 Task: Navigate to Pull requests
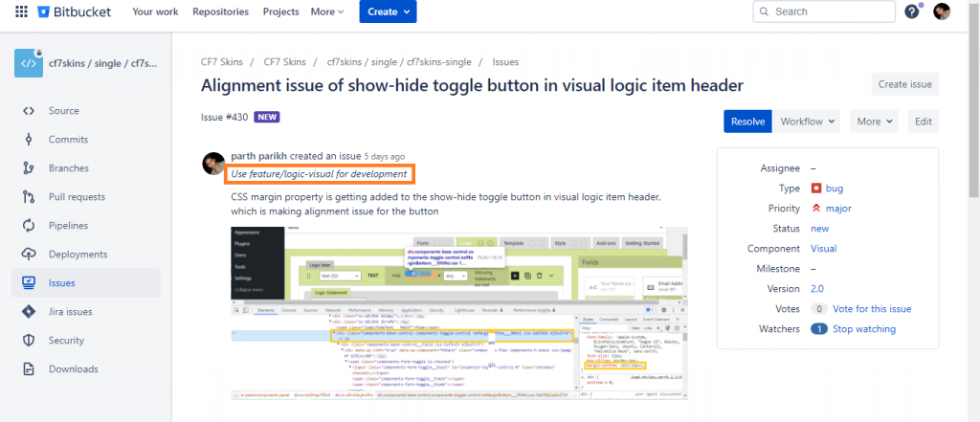coord(77,197)
